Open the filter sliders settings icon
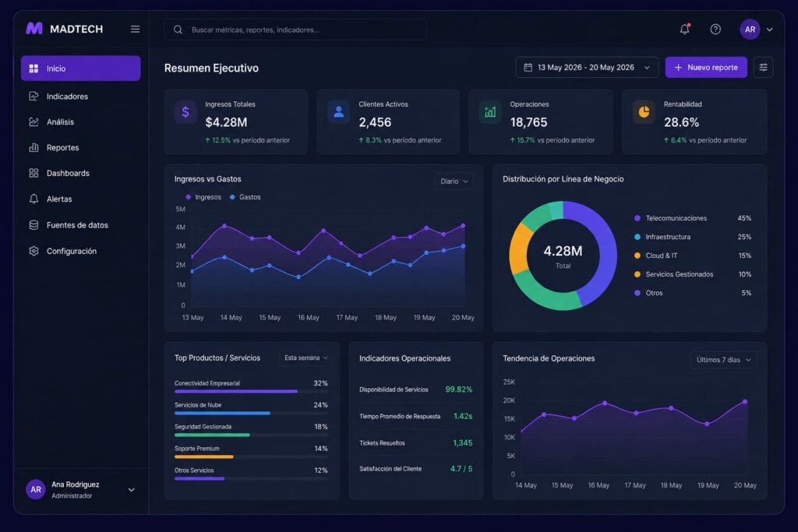The width and height of the screenshot is (798, 532). [x=763, y=67]
